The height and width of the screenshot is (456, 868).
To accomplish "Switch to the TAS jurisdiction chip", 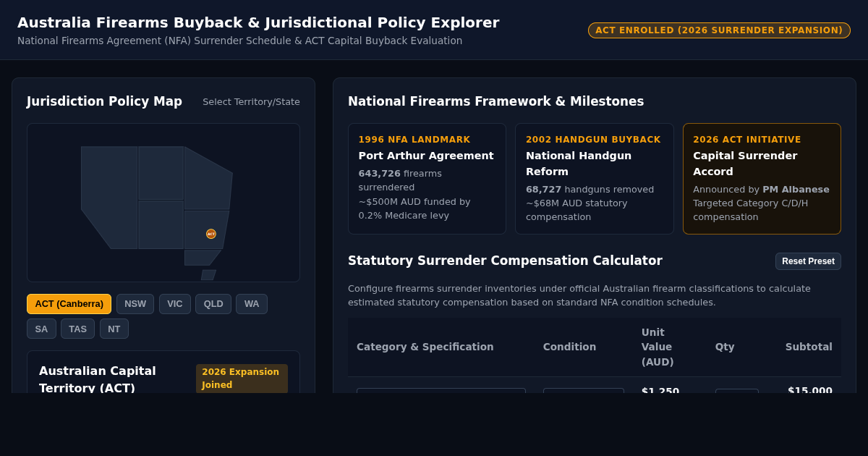I will click(77, 329).
